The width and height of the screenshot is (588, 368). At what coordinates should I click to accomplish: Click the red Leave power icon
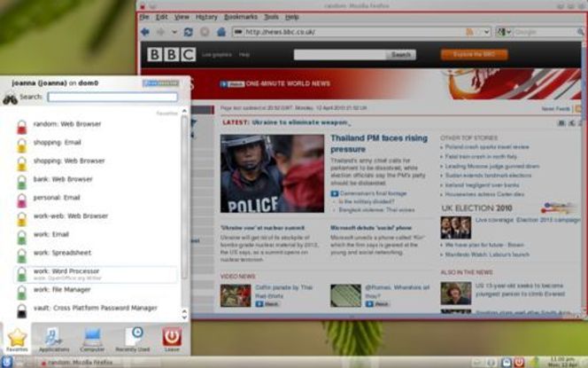pyautogui.click(x=172, y=338)
